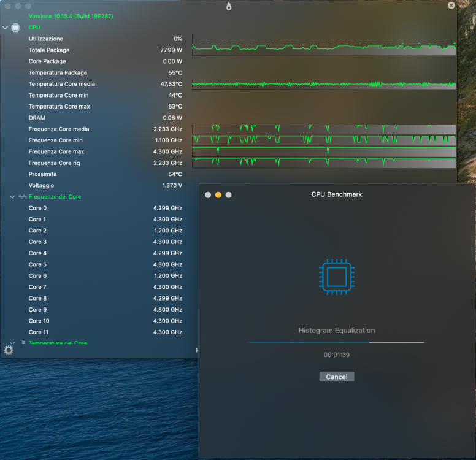The image size is (476, 460).
Task: Select the Totale Package row label
Action: pos(49,50)
